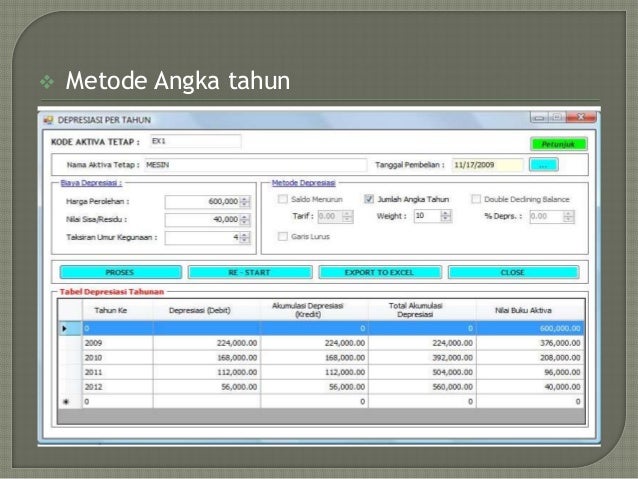Click the 224,000.00 Debit cell for 2009
The height and width of the screenshot is (479, 638).
click(x=207, y=343)
